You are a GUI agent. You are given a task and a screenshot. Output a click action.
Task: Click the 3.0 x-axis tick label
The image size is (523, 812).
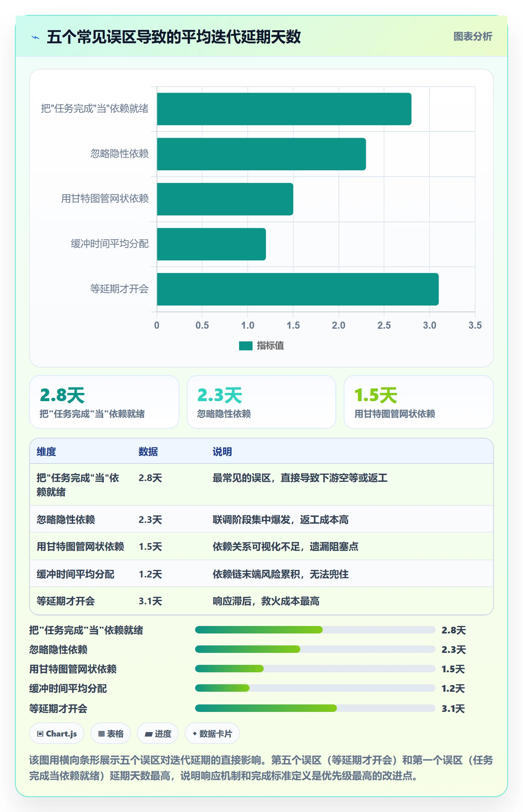430,325
